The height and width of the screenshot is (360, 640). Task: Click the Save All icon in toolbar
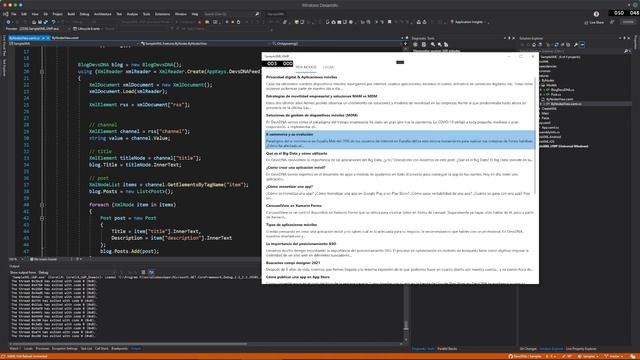(45, 22)
